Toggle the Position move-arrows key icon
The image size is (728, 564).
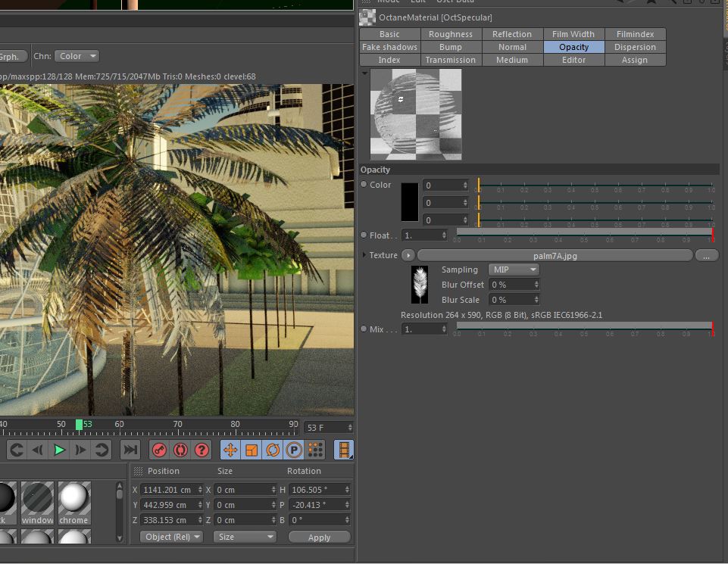(x=230, y=450)
